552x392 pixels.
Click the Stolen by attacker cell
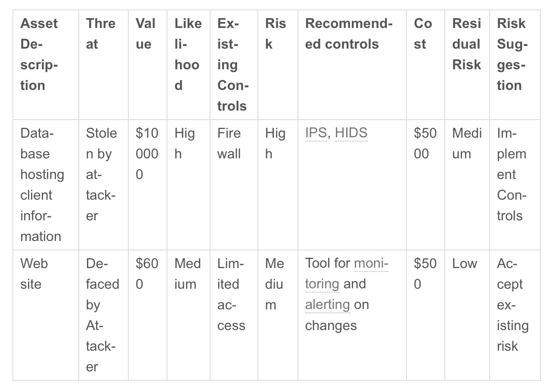101,174
